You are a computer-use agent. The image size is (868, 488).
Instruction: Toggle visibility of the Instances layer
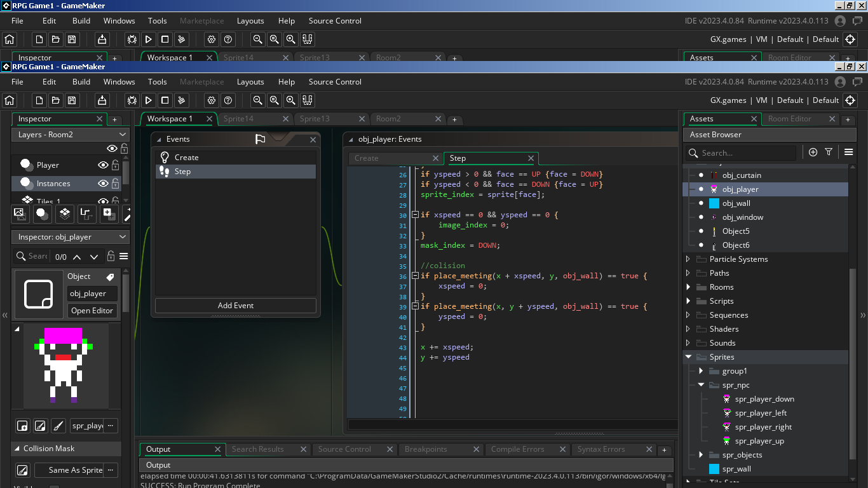[103, 184]
